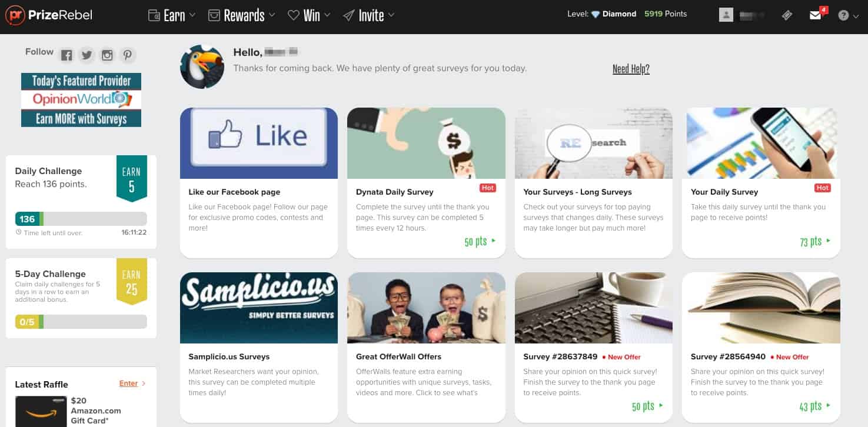Image resolution: width=868 pixels, height=427 pixels.
Task: Expand the Invite menu
Action: [368, 15]
